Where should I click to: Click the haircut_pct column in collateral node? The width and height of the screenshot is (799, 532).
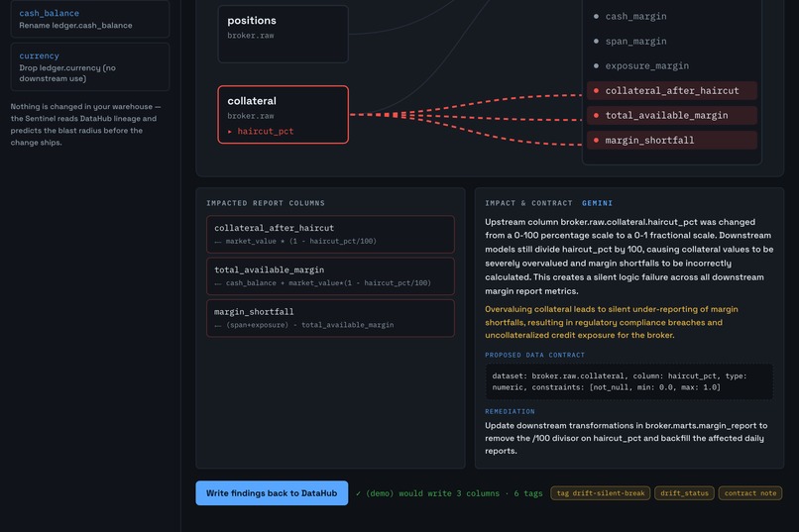coord(265,132)
